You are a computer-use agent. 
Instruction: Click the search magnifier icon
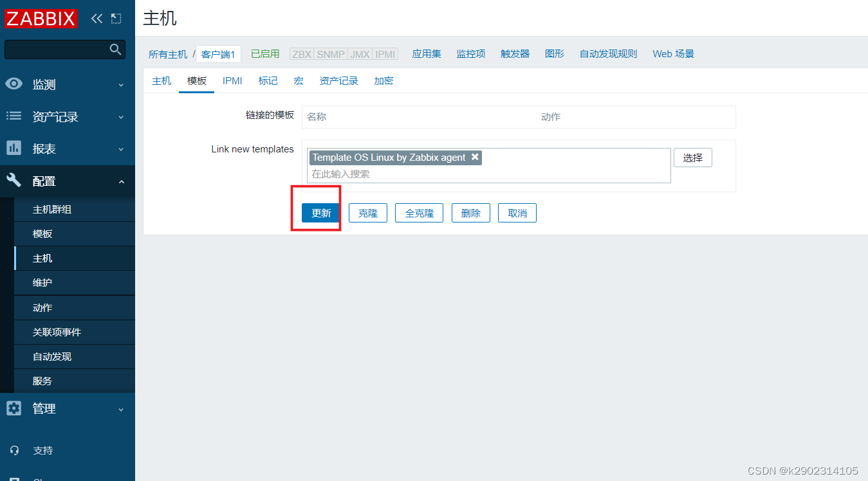(x=116, y=50)
